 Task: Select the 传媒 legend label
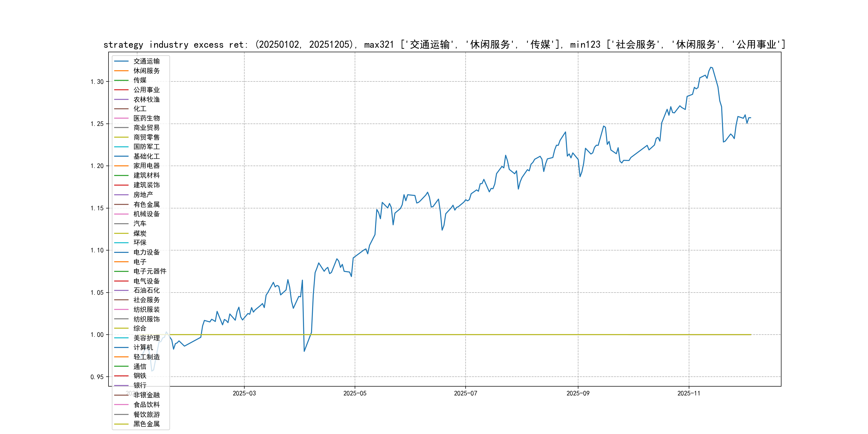pos(140,80)
